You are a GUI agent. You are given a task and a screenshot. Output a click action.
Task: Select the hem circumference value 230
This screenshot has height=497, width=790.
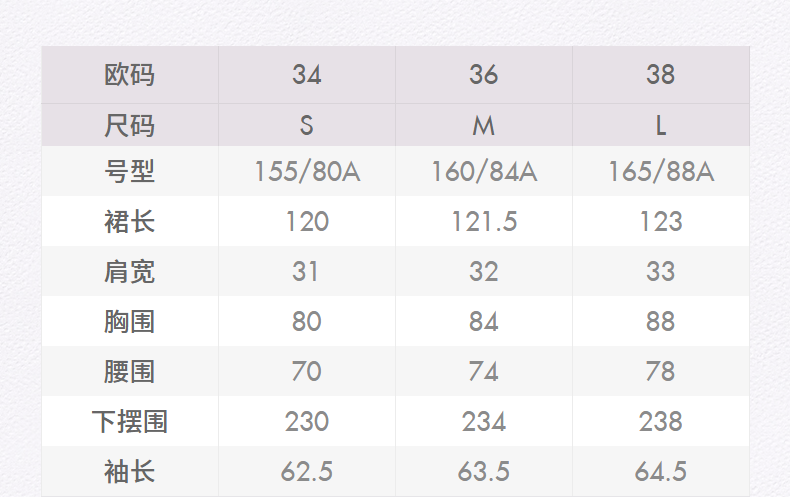coord(307,421)
